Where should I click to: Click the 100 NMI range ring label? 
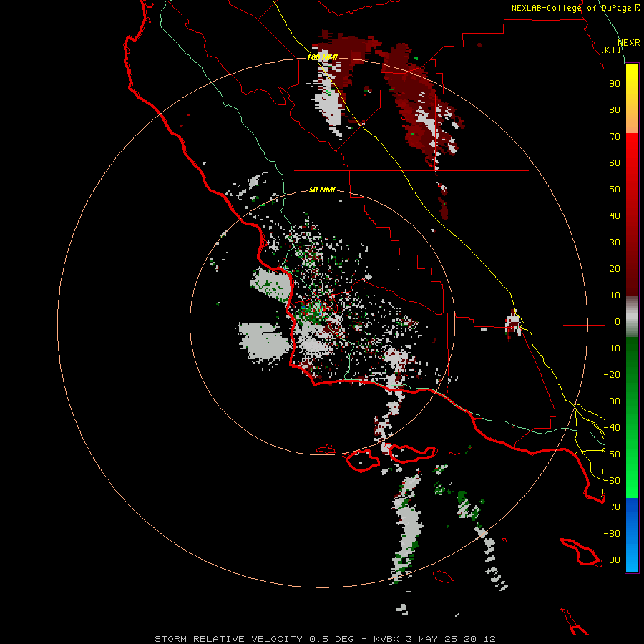(322, 57)
